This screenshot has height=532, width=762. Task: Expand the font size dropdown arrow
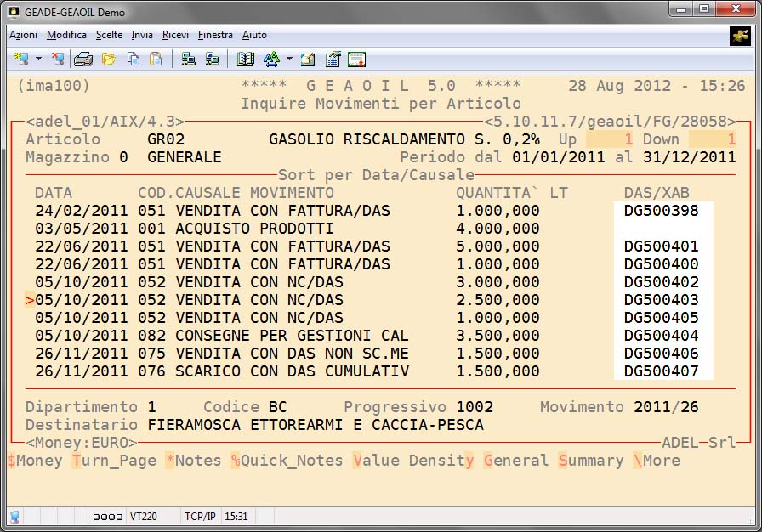coord(289,59)
